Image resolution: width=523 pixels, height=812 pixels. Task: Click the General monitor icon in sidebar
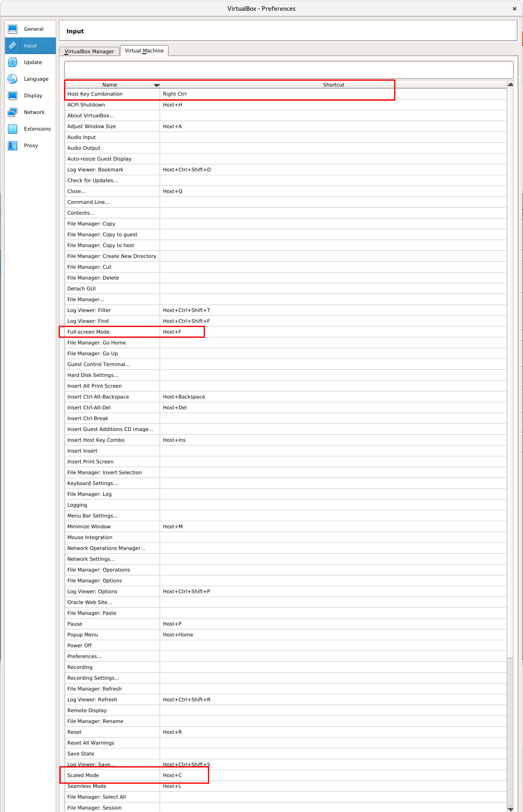click(12, 29)
